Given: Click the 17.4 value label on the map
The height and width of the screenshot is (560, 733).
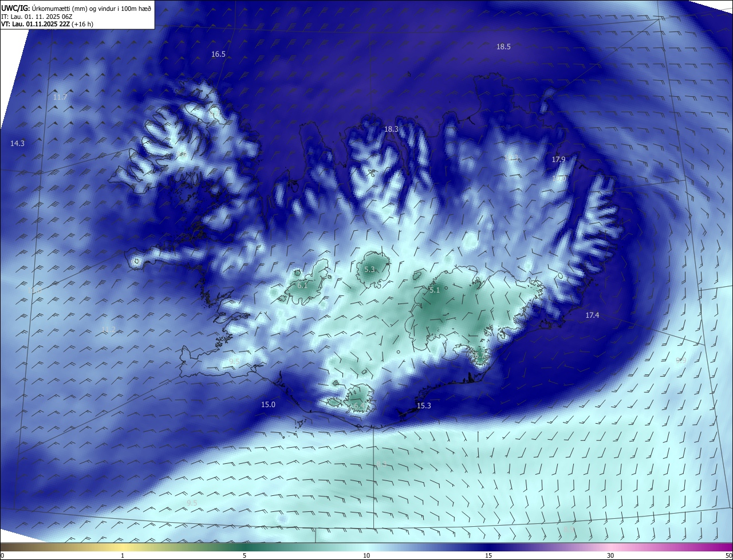Looking at the screenshot, I should click(x=592, y=316).
